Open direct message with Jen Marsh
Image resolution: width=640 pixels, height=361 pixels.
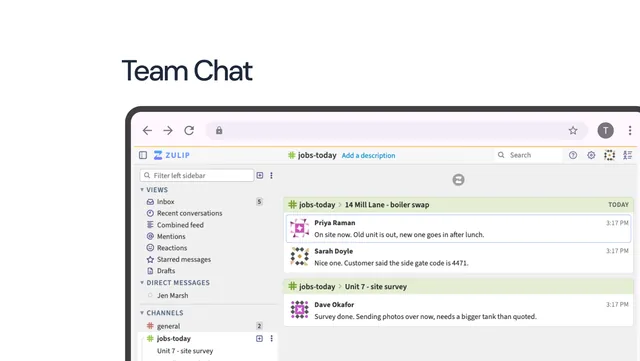tap(172, 295)
